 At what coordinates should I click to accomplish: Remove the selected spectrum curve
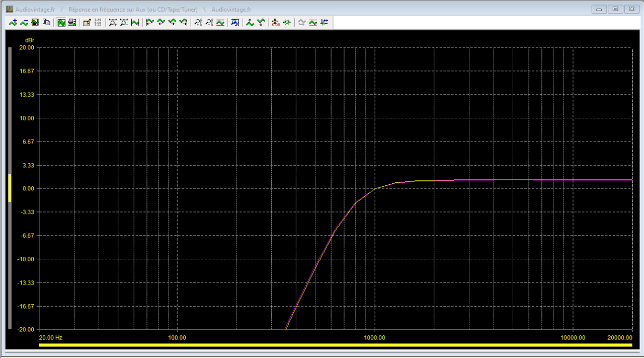click(x=23, y=22)
